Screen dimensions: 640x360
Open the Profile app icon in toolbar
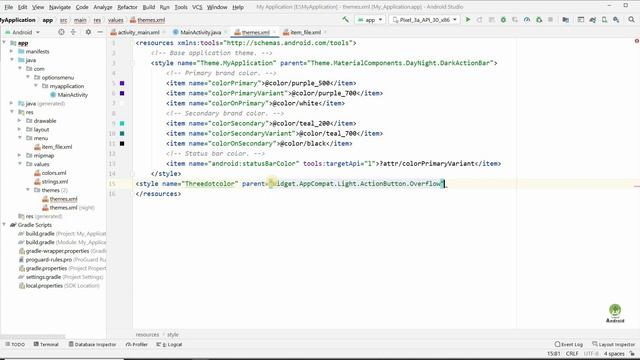[527, 20]
